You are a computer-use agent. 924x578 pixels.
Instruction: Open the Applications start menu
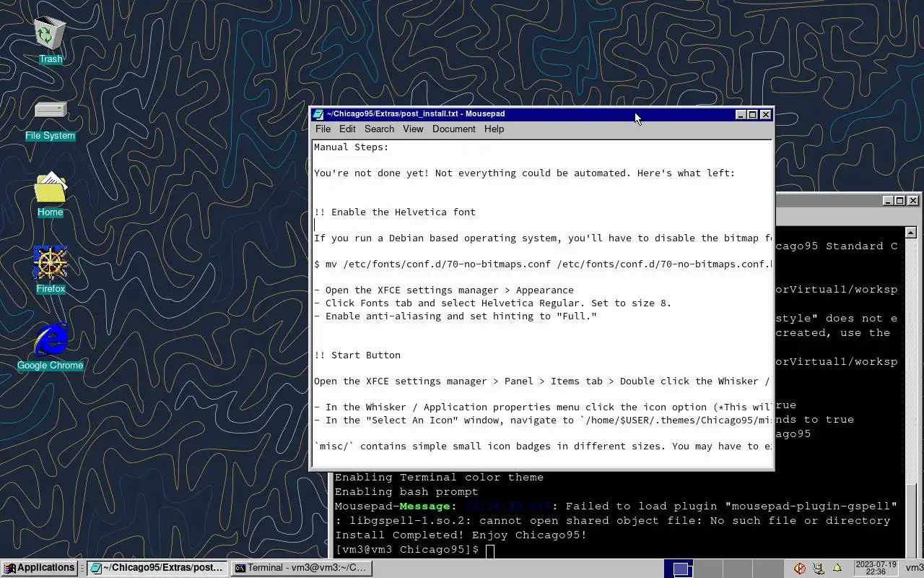40,568
